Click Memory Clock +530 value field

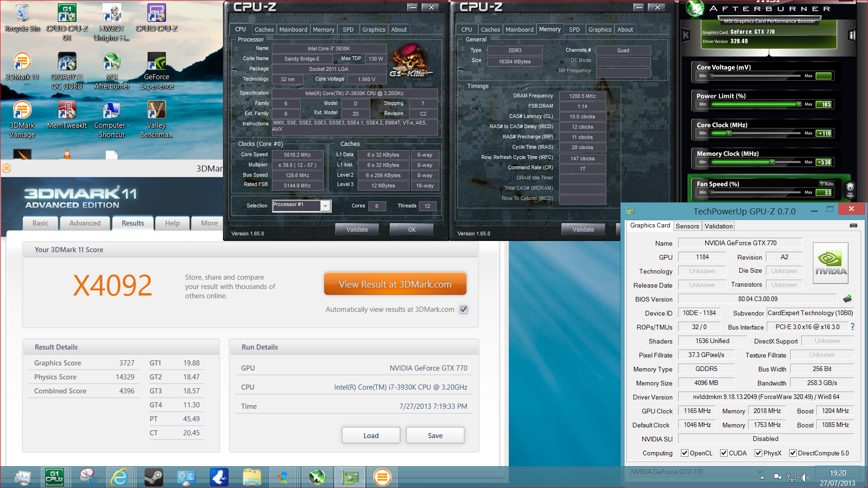(824, 162)
